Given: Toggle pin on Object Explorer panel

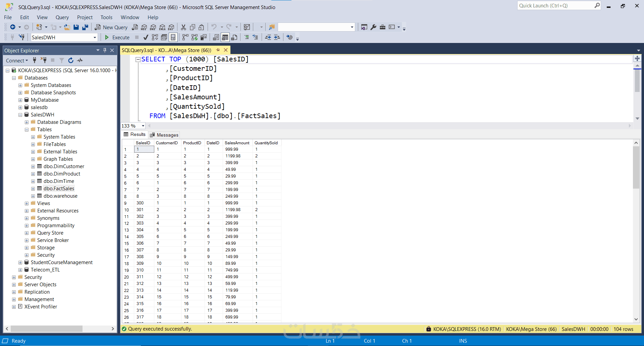Looking at the screenshot, I should point(105,50).
